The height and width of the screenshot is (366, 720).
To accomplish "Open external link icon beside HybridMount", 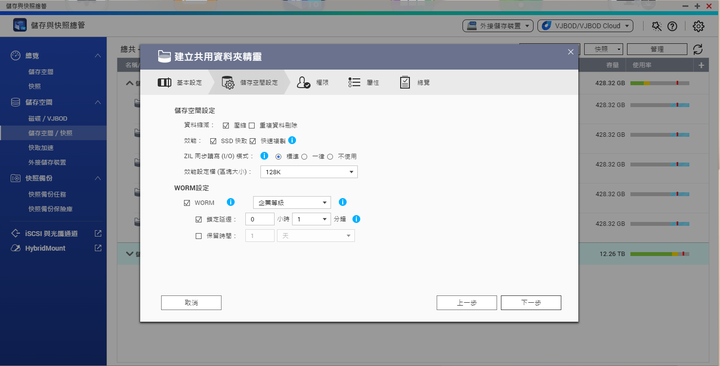I will click(x=98, y=248).
